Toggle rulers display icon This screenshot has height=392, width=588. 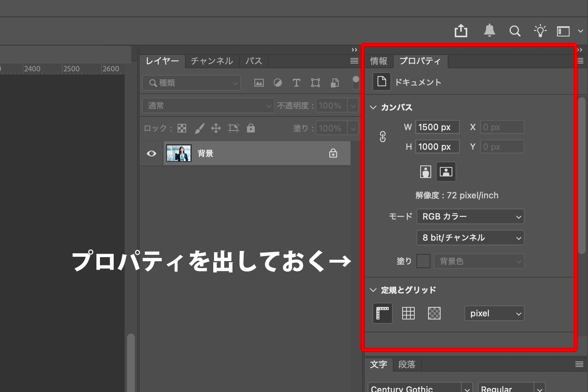tap(382, 313)
